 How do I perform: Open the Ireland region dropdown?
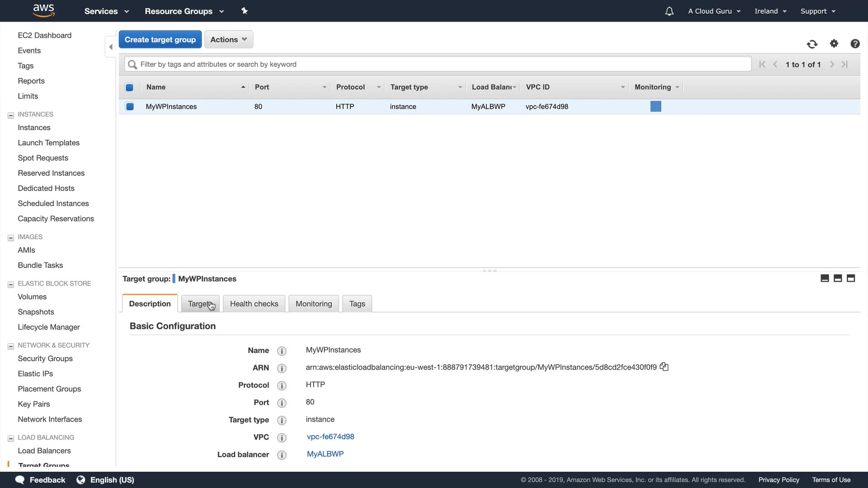pos(770,11)
